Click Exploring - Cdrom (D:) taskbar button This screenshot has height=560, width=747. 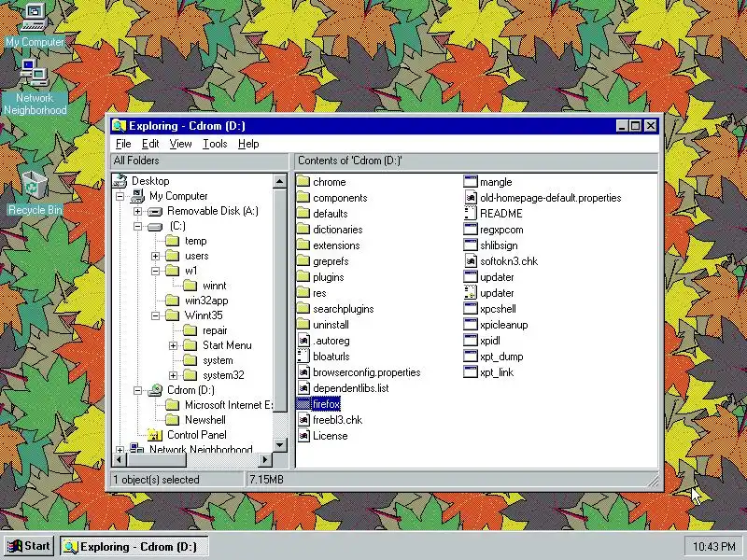click(134, 546)
